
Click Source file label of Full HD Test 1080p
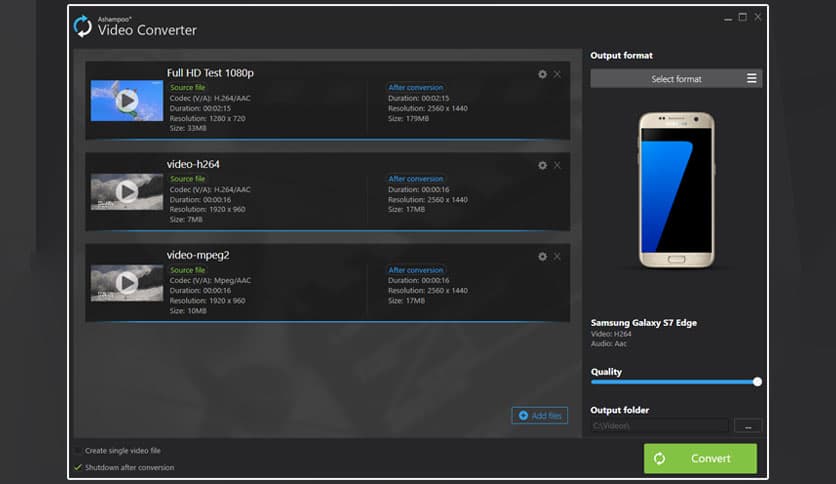click(187, 87)
